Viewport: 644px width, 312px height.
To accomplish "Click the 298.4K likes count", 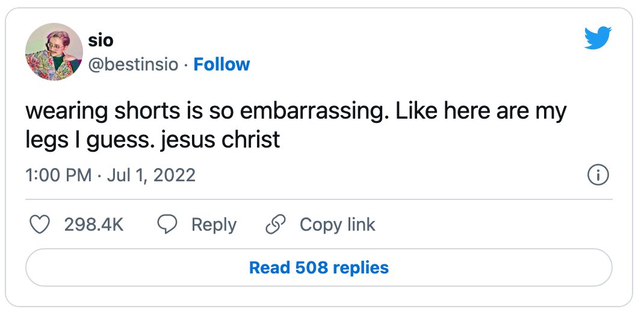I will 94,225.
